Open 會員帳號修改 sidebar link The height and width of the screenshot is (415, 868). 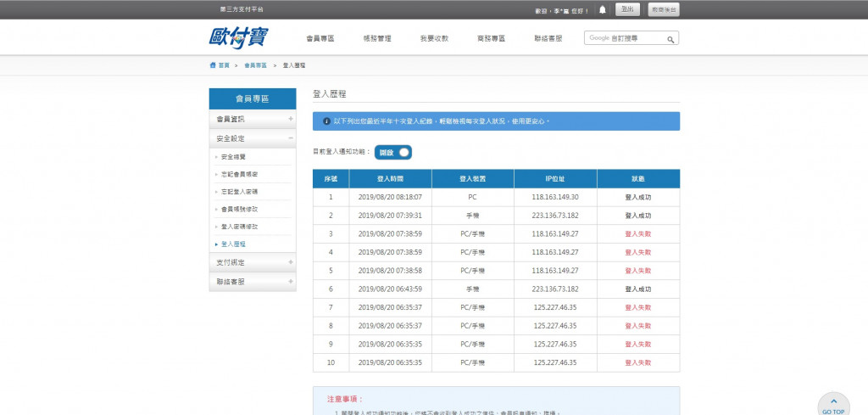pyautogui.click(x=239, y=210)
